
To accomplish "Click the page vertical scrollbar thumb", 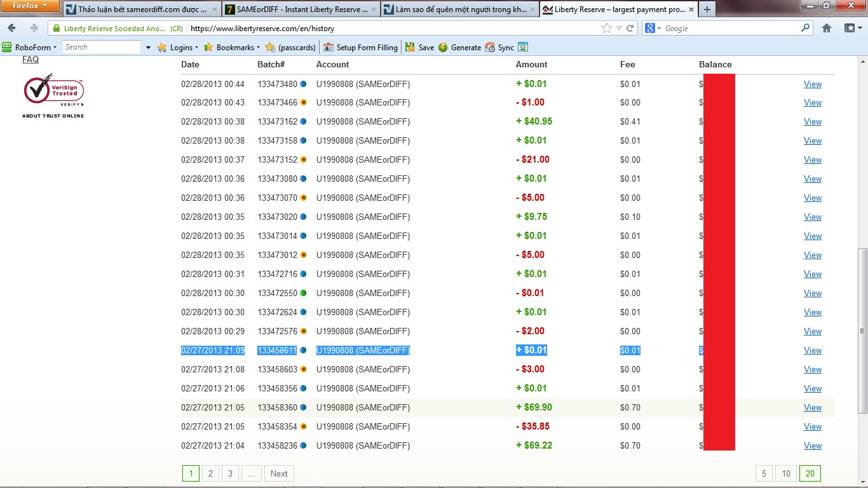I will 862,330.
